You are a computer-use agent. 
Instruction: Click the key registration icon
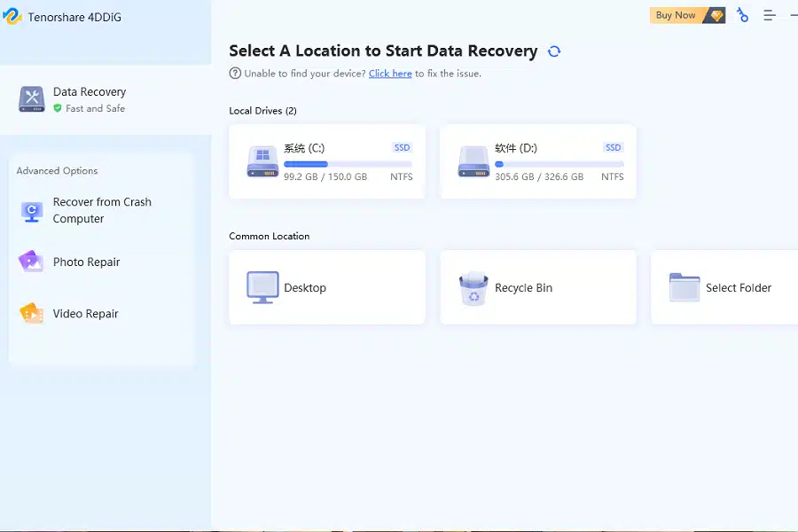tap(742, 15)
